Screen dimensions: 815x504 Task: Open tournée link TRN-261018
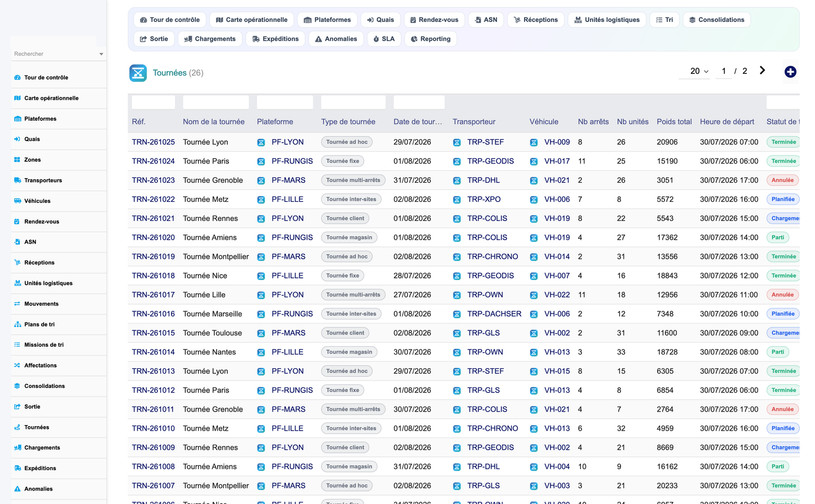click(x=153, y=276)
